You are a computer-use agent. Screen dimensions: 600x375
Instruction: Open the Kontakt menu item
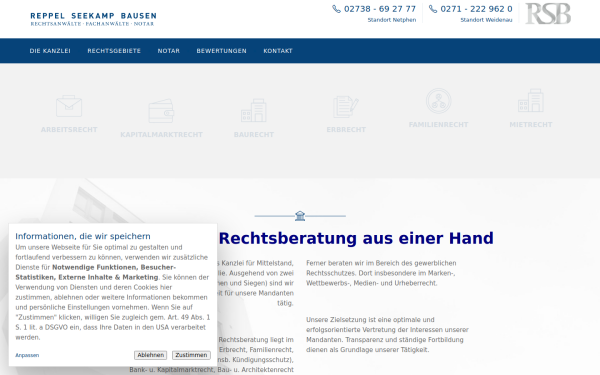pyautogui.click(x=278, y=51)
